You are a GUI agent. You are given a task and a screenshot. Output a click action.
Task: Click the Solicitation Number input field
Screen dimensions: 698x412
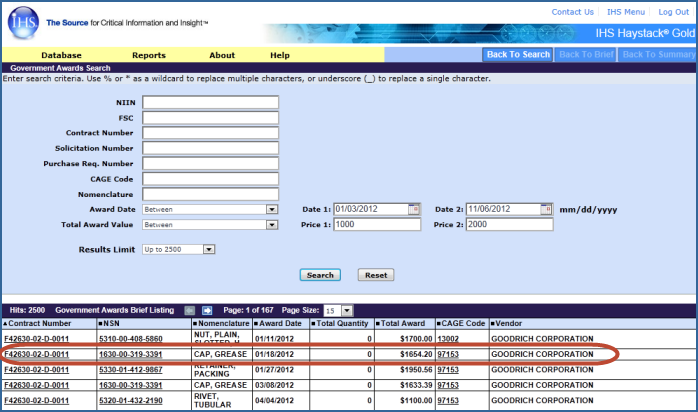211,148
